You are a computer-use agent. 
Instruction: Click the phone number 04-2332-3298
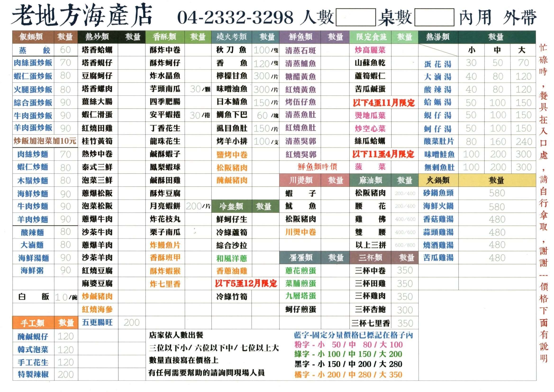coord(235,17)
